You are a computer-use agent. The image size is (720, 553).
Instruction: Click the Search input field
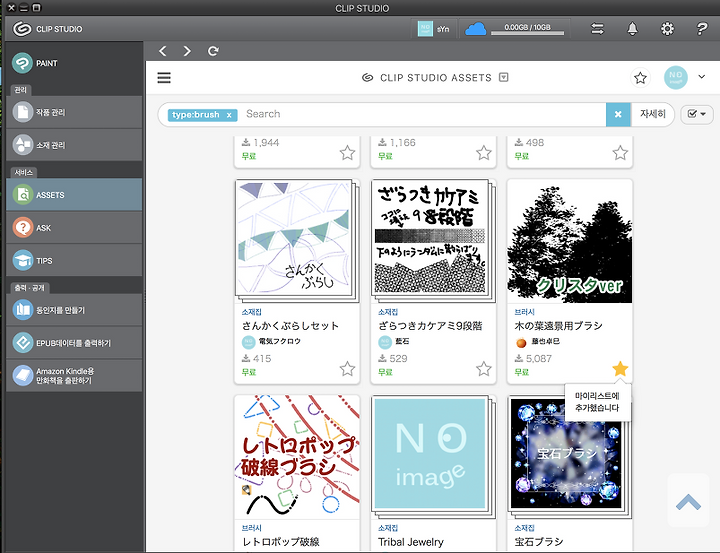pyautogui.click(x=423, y=114)
